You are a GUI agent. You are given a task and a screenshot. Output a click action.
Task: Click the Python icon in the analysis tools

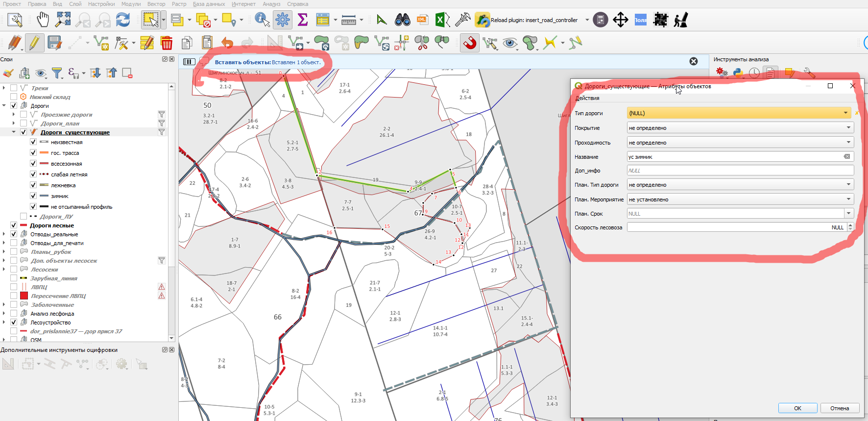(738, 73)
